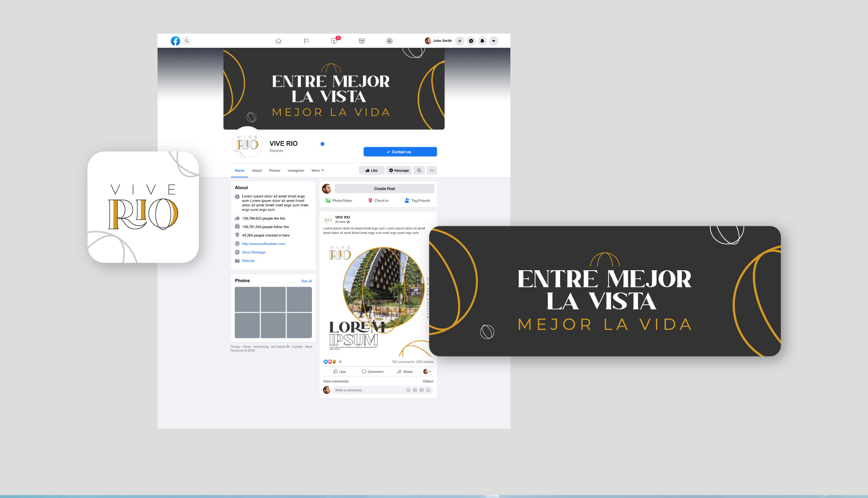Image resolution: width=868 pixels, height=498 pixels.
Task: Open the Pages flag icon
Action: (x=306, y=41)
